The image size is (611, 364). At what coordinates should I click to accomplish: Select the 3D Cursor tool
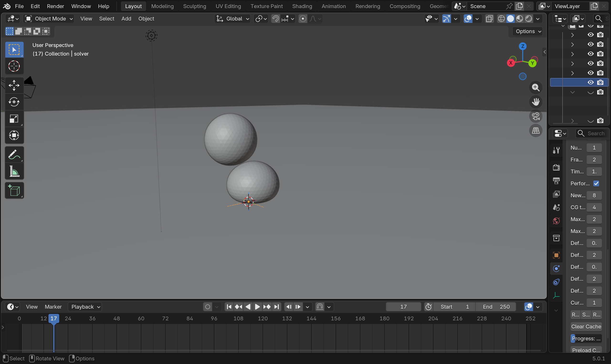[x=14, y=66]
